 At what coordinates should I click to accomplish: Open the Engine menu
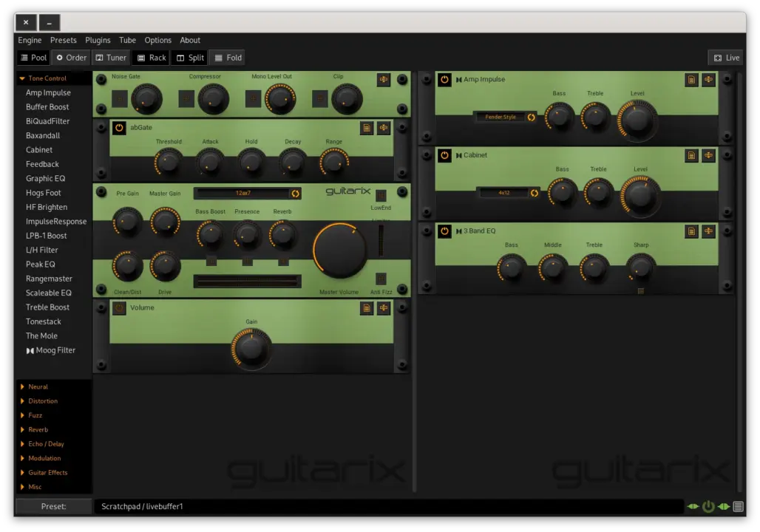[30, 40]
